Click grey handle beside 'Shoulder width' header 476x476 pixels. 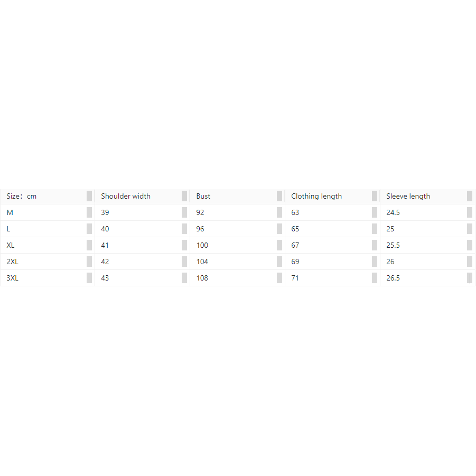pos(184,196)
